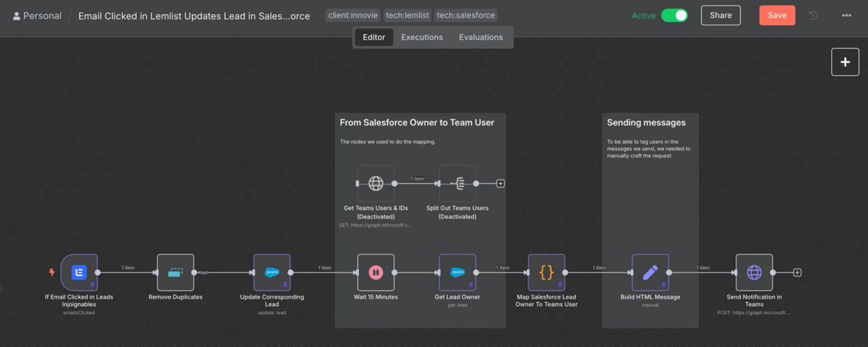Screen dimensions: 868x347
Task: Select the Send Notification in Teams globe node
Action: 754,272
